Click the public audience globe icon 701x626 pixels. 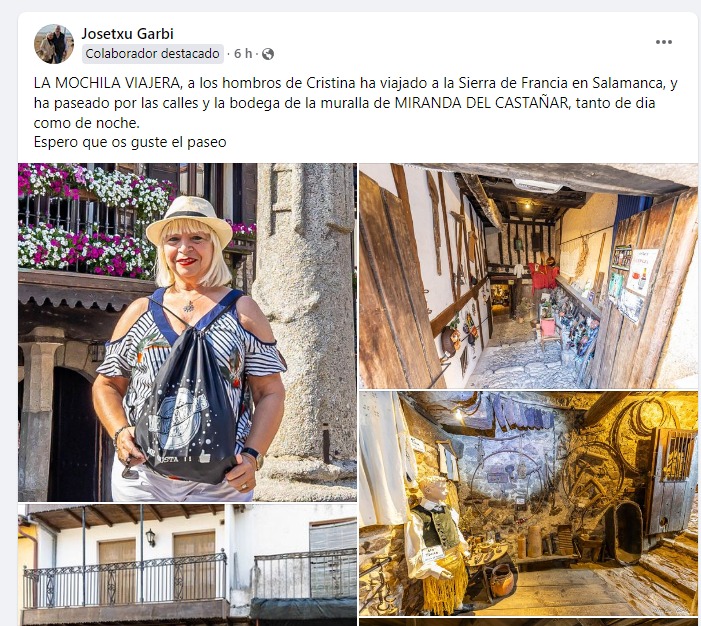[268, 54]
